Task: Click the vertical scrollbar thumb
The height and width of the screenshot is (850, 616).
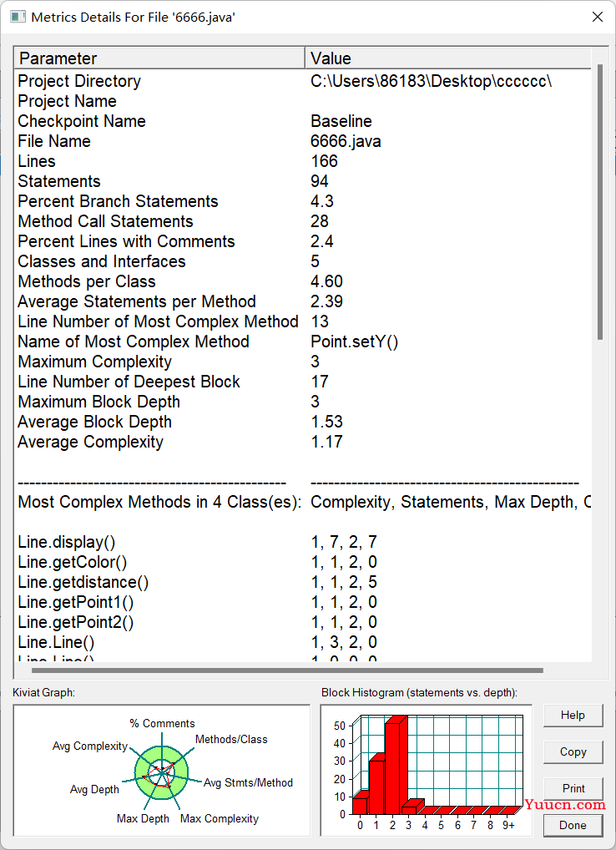Action: [x=600, y=202]
